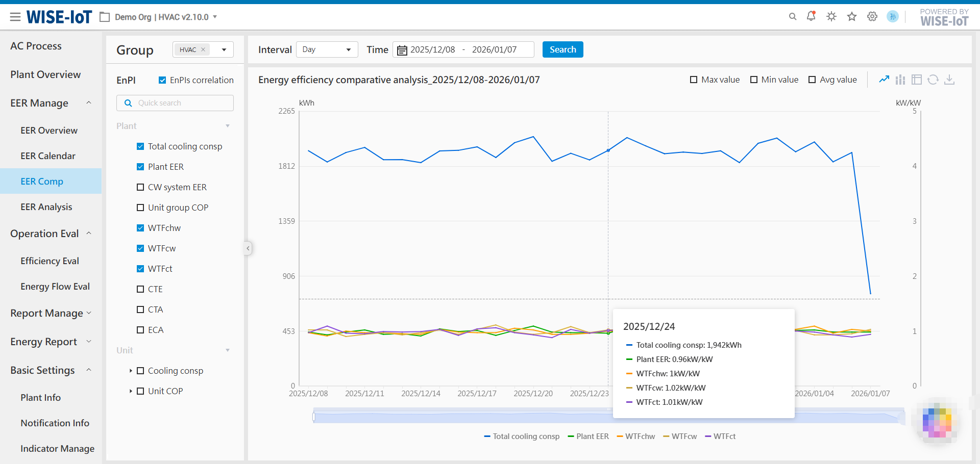
Task: Click the chart refresh icon
Action: coord(933,80)
